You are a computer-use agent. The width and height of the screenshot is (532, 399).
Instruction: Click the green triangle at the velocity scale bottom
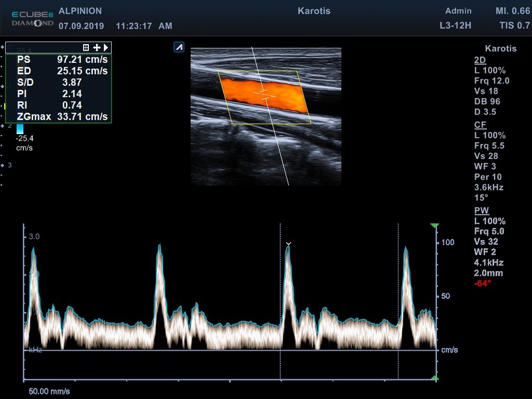435,378
